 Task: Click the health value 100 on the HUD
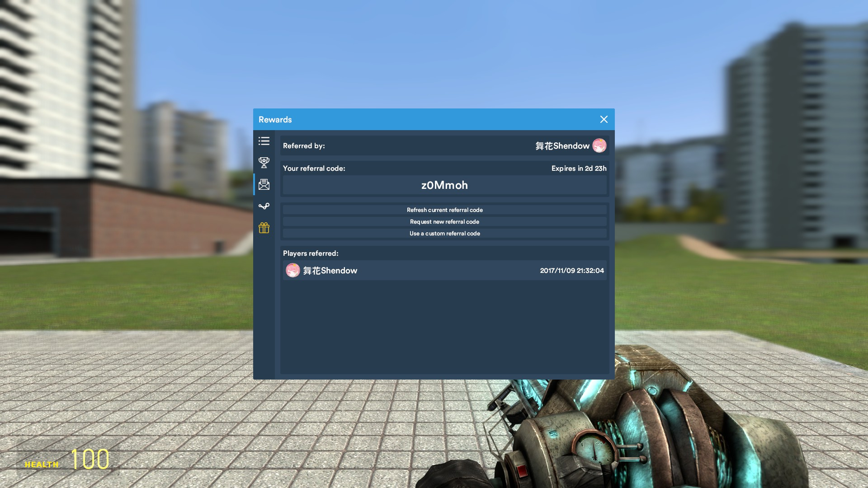click(90, 459)
